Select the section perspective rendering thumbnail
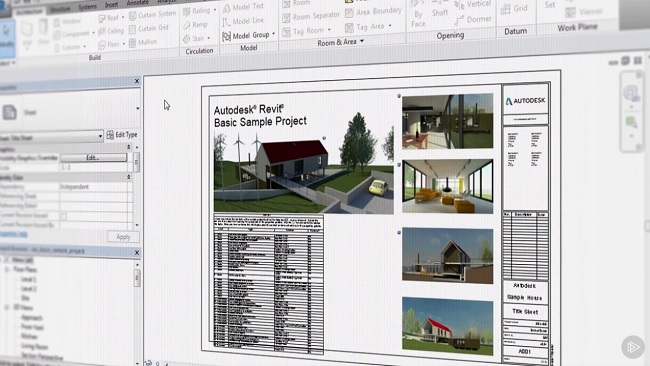Screen dimensions: 650x366 pos(448,255)
